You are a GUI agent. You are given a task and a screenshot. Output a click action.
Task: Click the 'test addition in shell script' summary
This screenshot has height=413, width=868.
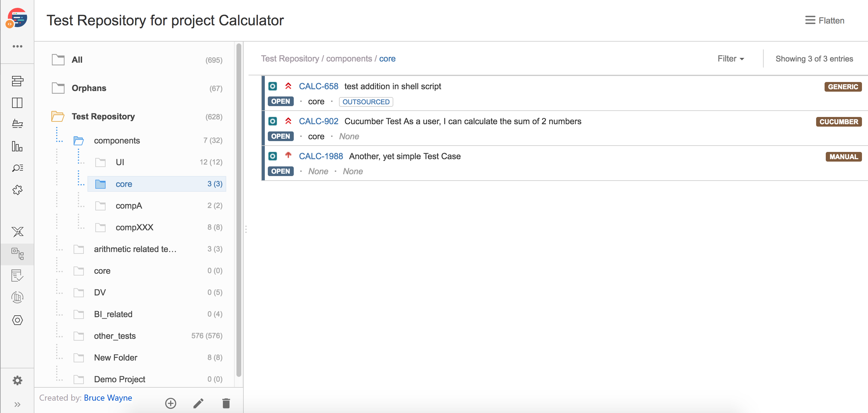point(393,86)
